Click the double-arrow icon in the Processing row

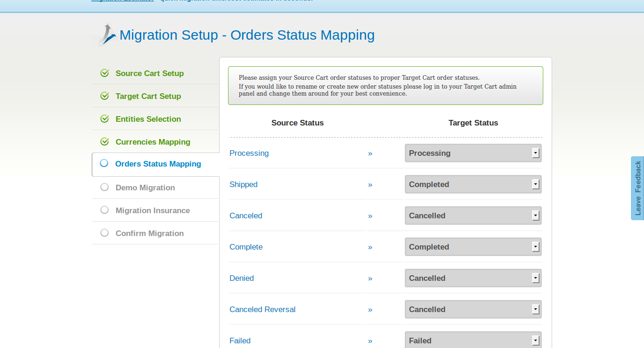point(370,153)
